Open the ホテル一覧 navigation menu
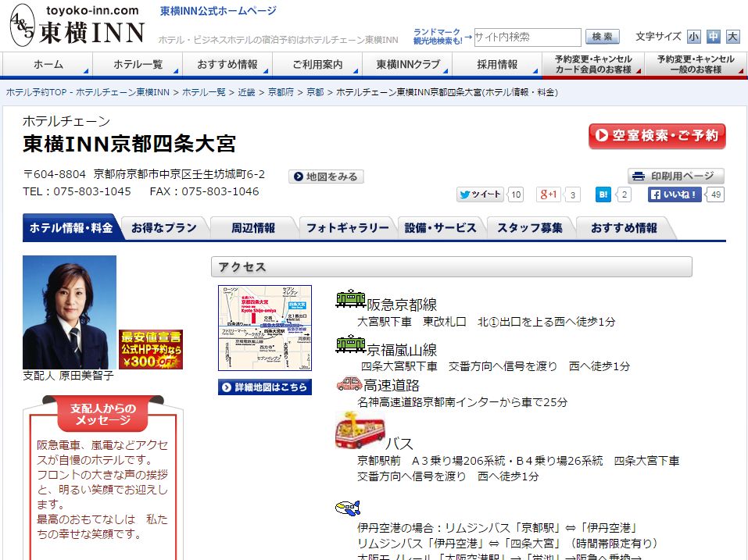 (138, 64)
